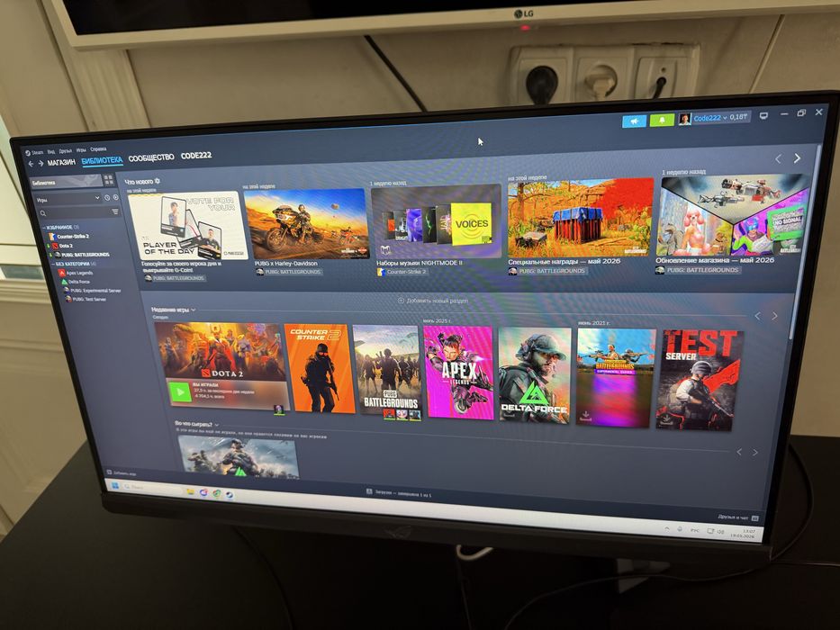Switch to collections grid view icon
The image size is (840, 630).
click(x=109, y=179)
